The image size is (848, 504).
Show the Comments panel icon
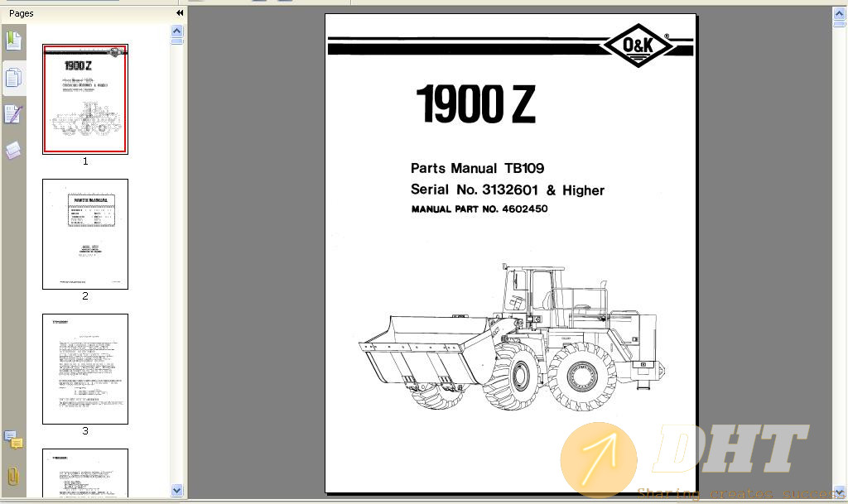(x=13, y=439)
